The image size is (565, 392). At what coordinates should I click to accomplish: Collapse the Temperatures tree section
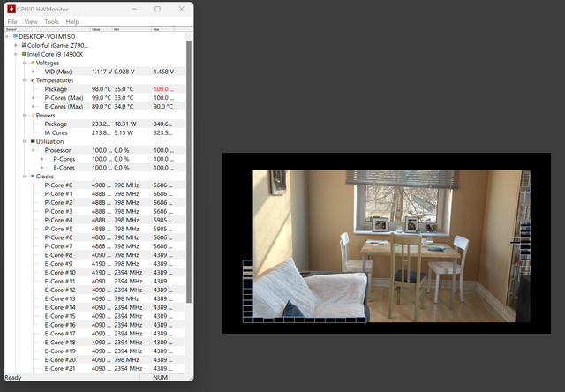click(25, 80)
